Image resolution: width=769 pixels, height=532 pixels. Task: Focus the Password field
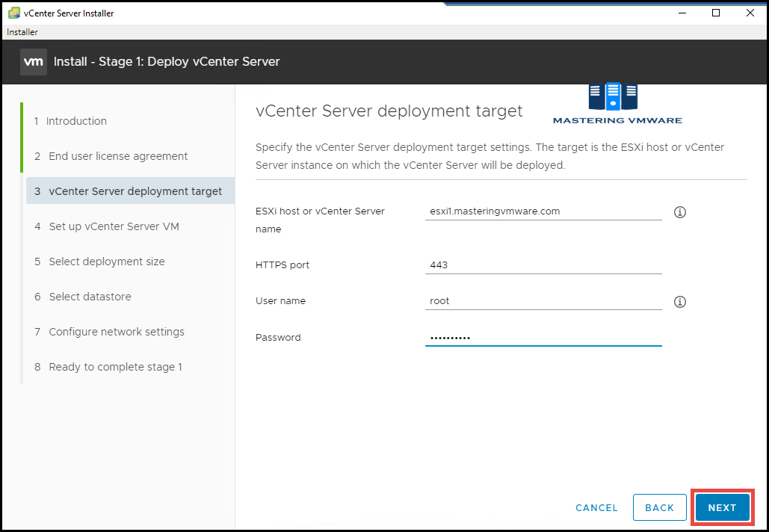coord(543,337)
